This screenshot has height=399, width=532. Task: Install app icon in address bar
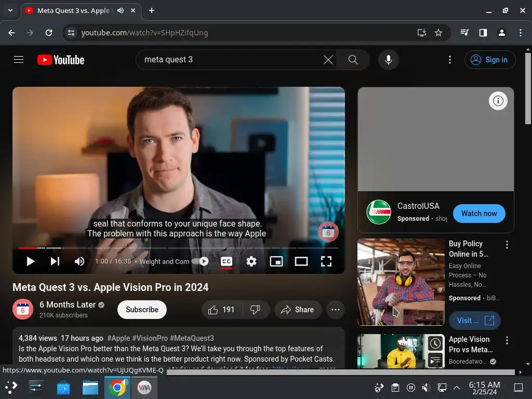click(x=421, y=33)
